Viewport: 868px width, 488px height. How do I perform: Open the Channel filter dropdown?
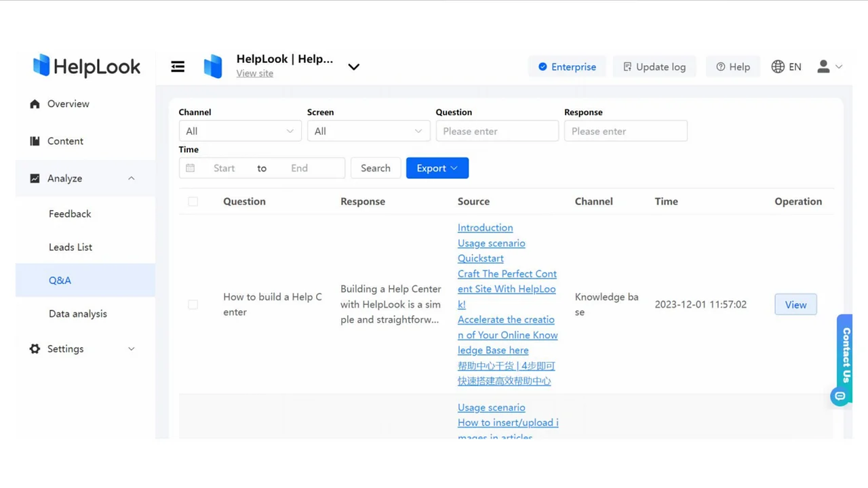pyautogui.click(x=239, y=131)
